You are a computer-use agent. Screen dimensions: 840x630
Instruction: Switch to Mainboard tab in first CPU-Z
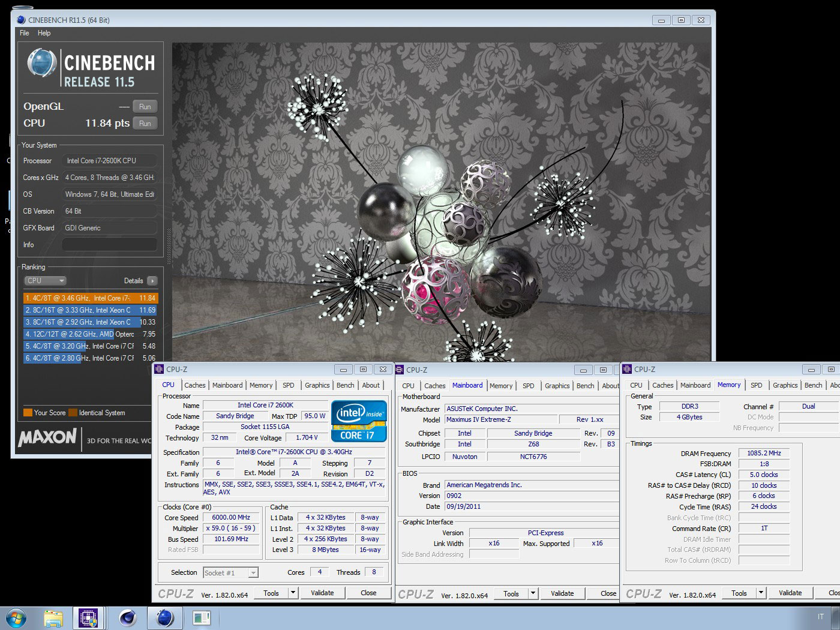coord(227,385)
